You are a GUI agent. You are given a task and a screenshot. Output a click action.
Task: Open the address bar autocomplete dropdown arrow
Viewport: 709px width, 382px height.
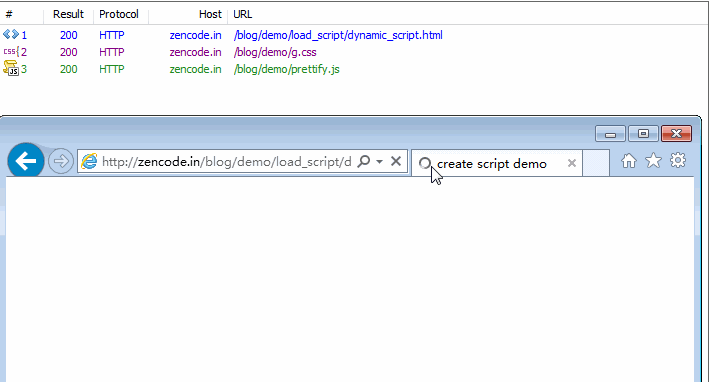click(379, 161)
